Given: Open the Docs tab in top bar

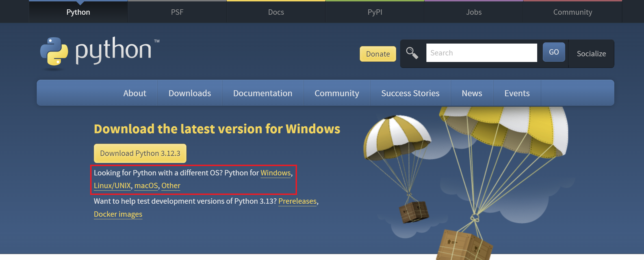Looking at the screenshot, I should [276, 12].
